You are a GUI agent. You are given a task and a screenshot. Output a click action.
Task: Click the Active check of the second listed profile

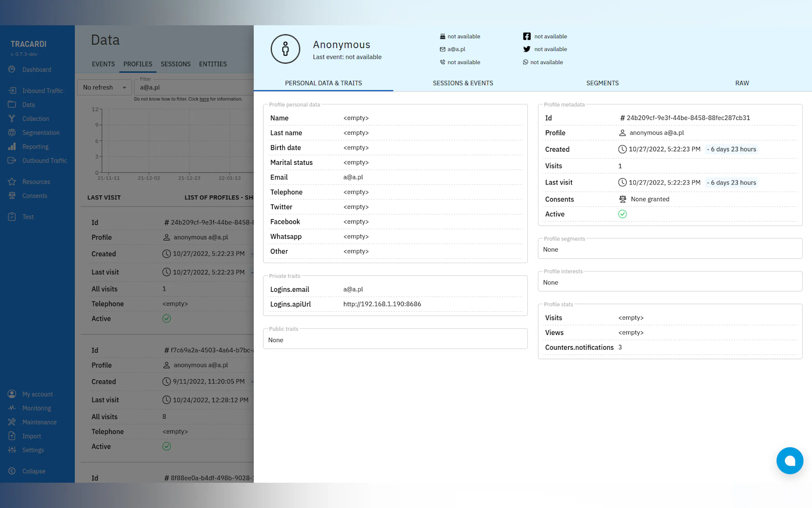[x=167, y=446]
